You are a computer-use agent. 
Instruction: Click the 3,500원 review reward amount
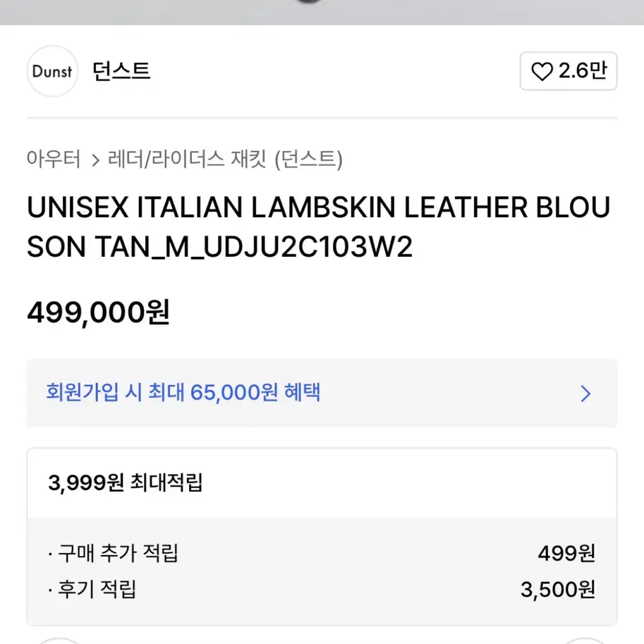(558, 590)
